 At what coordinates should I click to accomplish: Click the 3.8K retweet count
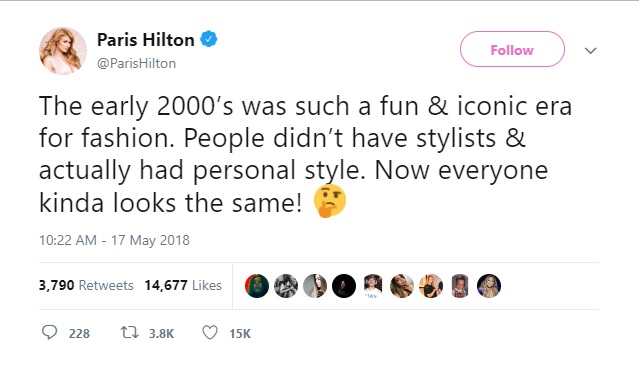(x=161, y=334)
